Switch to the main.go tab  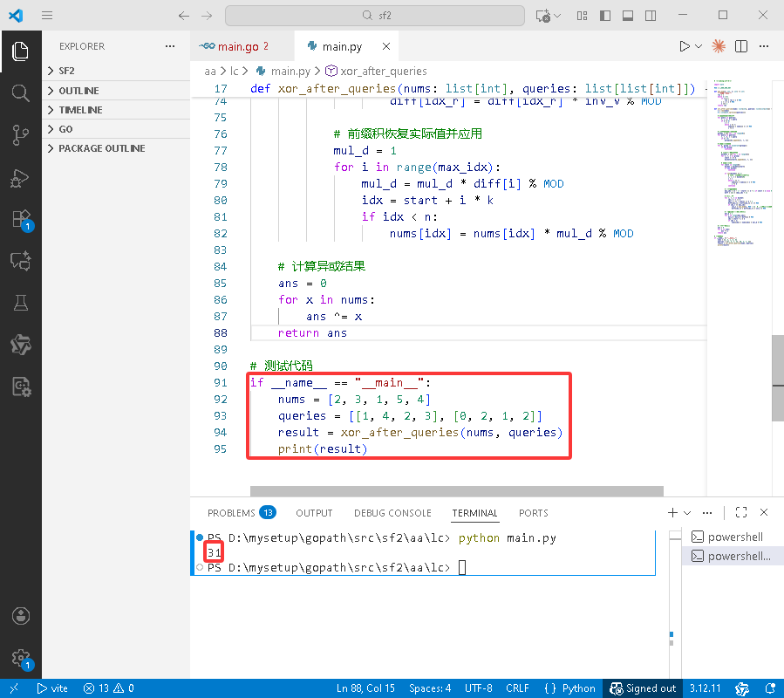(x=242, y=46)
